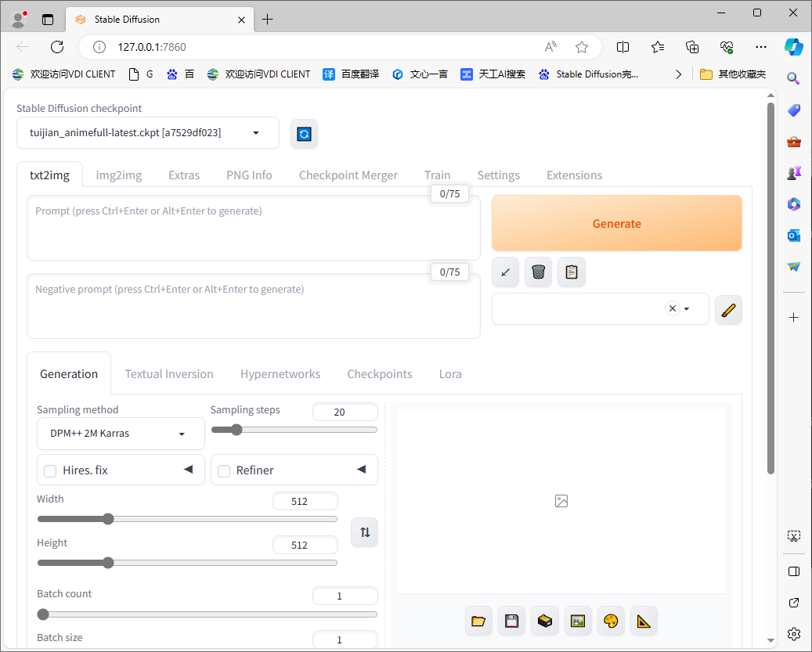Open the images output folder icon
This screenshot has width=812, height=652.
478,621
